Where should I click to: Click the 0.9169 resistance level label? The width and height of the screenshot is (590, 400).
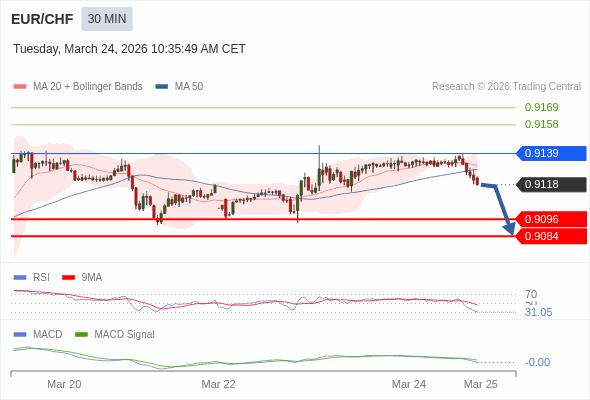[541, 107]
